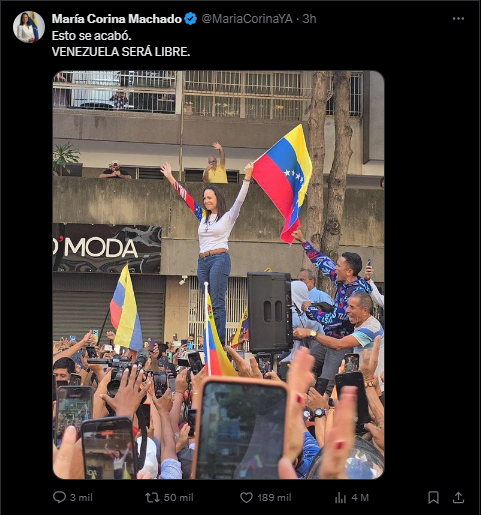The image size is (481, 515).
Task: Open the three-dot more options menu
Action: [x=458, y=19]
